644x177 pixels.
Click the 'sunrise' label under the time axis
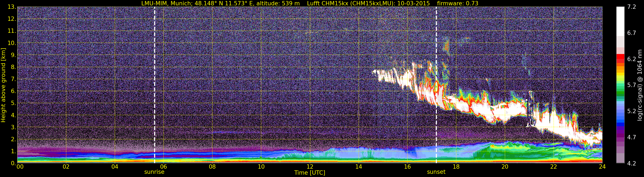(154, 172)
